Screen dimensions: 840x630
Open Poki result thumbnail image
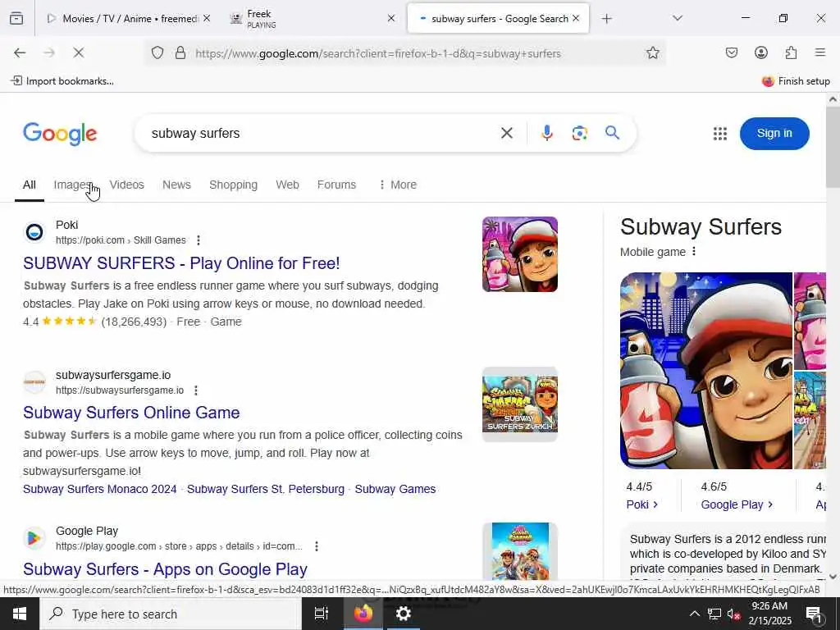(519, 254)
